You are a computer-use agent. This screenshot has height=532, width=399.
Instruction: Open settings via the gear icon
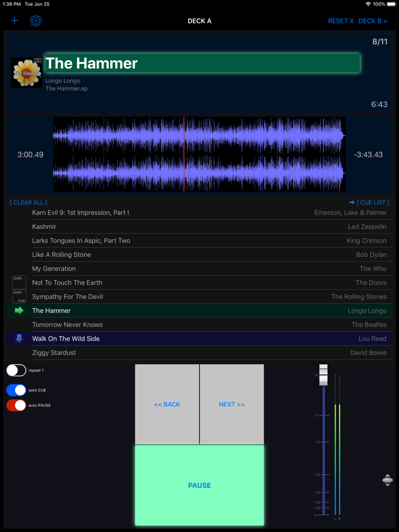[x=35, y=21]
